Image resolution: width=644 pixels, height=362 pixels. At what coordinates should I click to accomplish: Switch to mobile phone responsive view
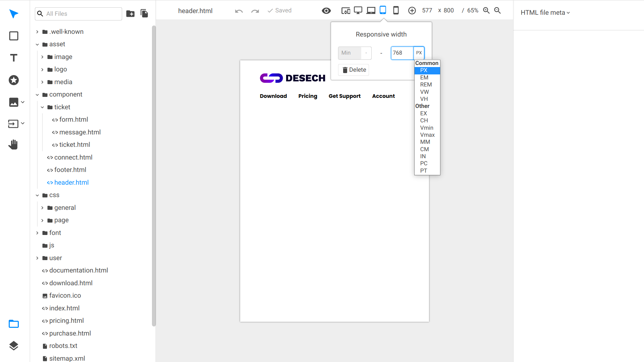pos(396,10)
